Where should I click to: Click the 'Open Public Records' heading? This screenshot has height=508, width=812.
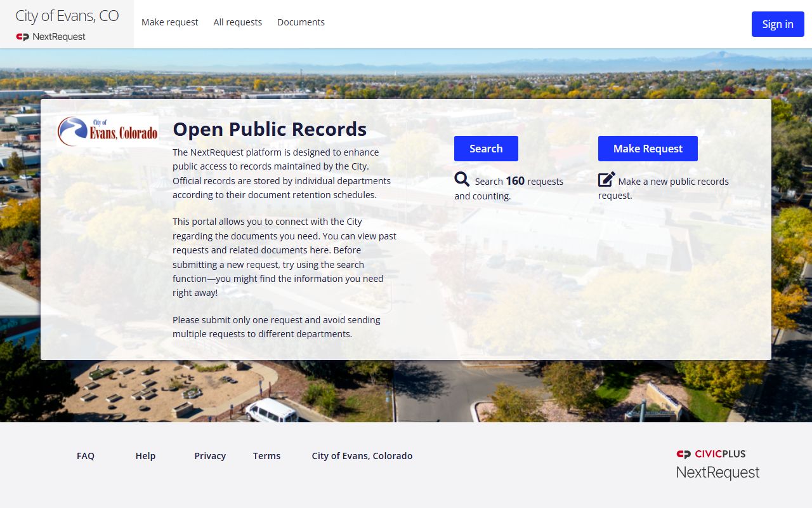(270, 129)
